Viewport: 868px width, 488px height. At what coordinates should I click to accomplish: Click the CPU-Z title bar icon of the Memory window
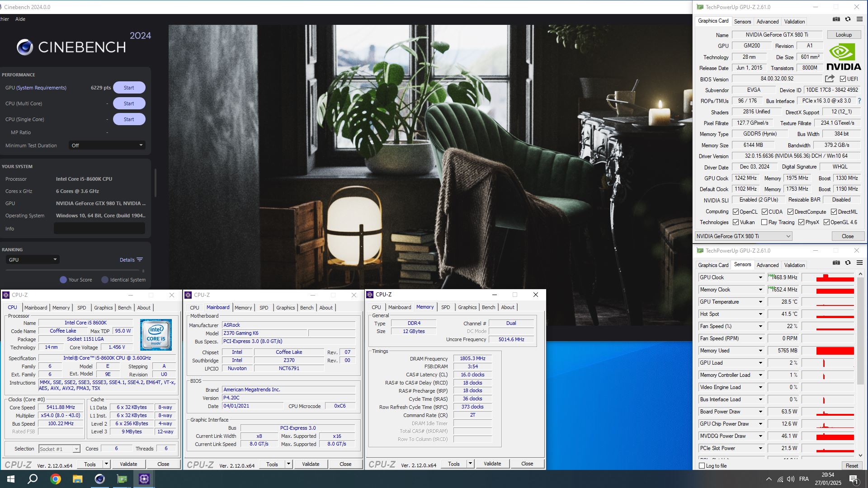coord(370,295)
